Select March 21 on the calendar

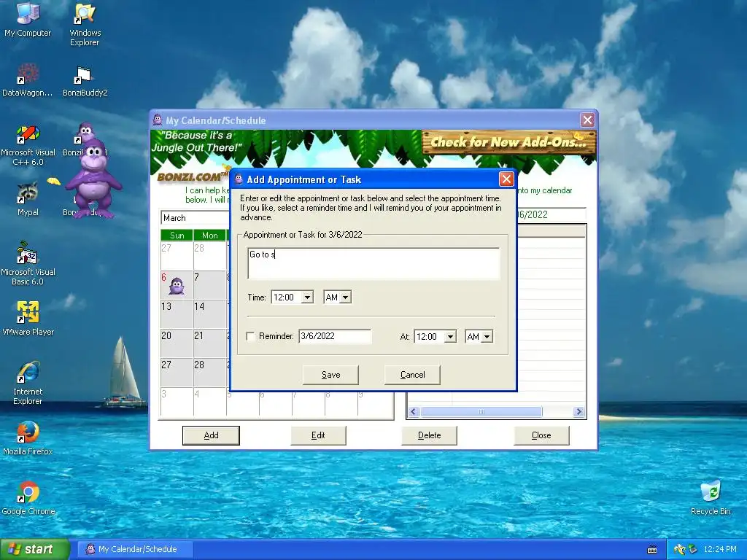(209, 343)
